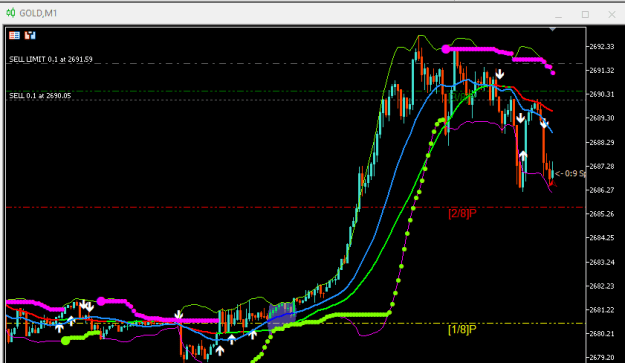Viewport: 625px width, 363px height.
Task: Click price 2679.20 on the price scale
Action: (x=601, y=358)
